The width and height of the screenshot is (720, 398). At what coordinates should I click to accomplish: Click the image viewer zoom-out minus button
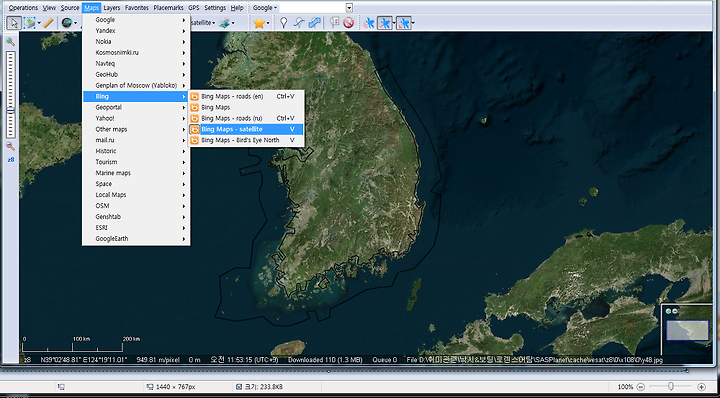(x=641, y=387)
